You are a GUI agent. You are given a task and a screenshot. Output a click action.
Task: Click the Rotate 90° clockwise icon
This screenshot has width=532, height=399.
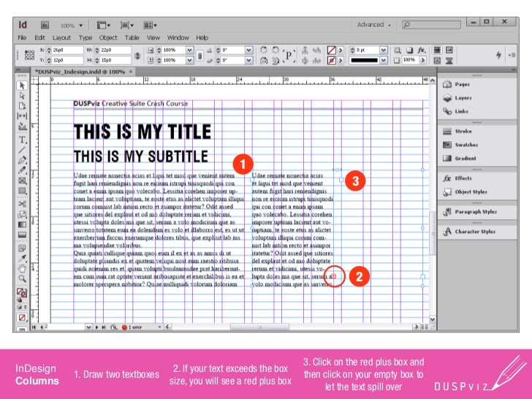[x=264, y=50]
